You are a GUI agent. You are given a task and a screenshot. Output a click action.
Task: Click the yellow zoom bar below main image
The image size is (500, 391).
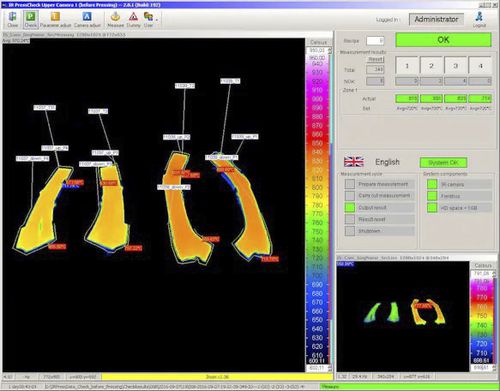217,377
